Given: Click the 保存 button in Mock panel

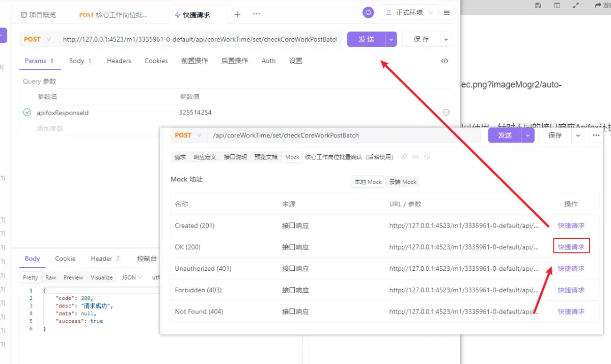Looking at the screenshot, I should (x=555, y=135).
